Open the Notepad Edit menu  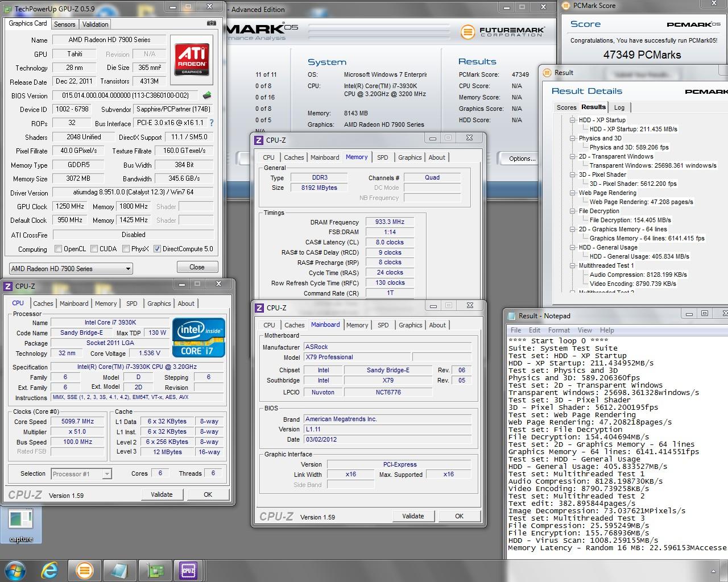535,330
